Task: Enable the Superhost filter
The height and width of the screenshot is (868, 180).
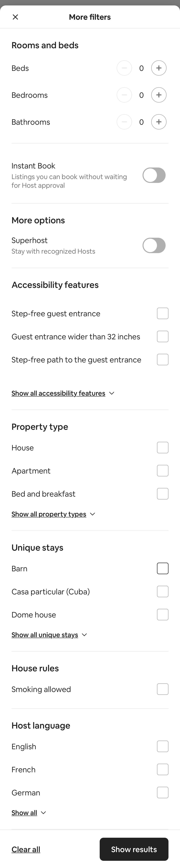Action: (154, 245)
